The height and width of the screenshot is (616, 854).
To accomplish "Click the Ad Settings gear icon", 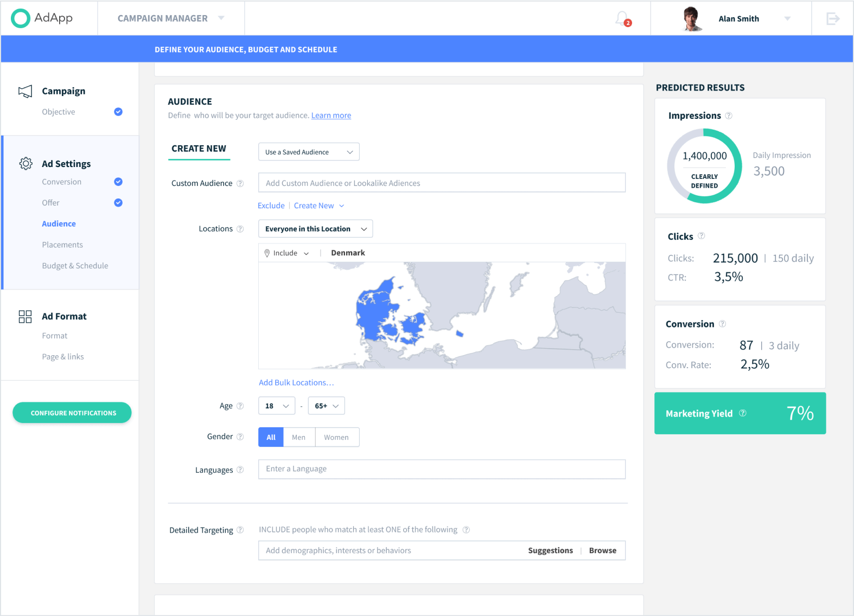I will [x=26, y=163].
